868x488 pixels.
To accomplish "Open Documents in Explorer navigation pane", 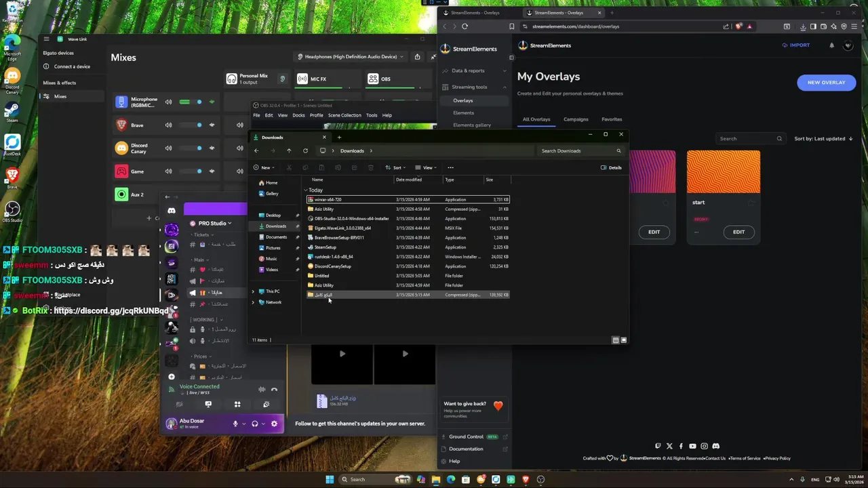I will 276,237.
